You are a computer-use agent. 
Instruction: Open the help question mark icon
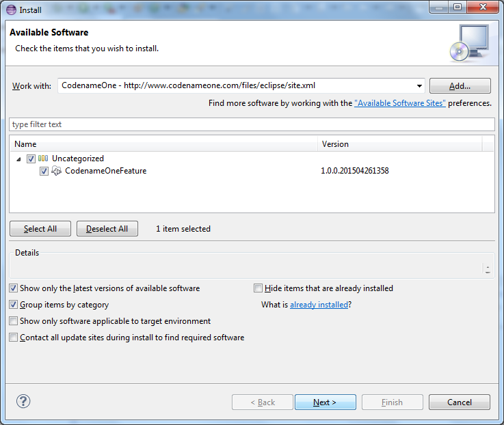pos(23,401)
